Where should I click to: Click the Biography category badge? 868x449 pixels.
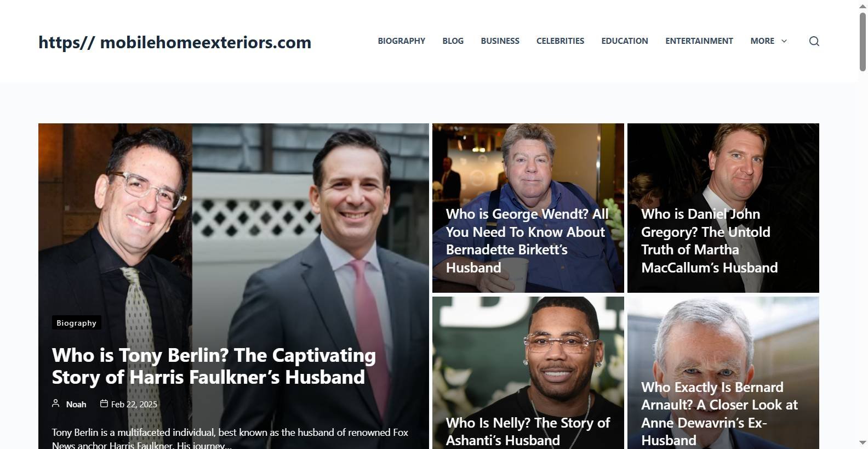pyautogui.click(x=76, y=323)
